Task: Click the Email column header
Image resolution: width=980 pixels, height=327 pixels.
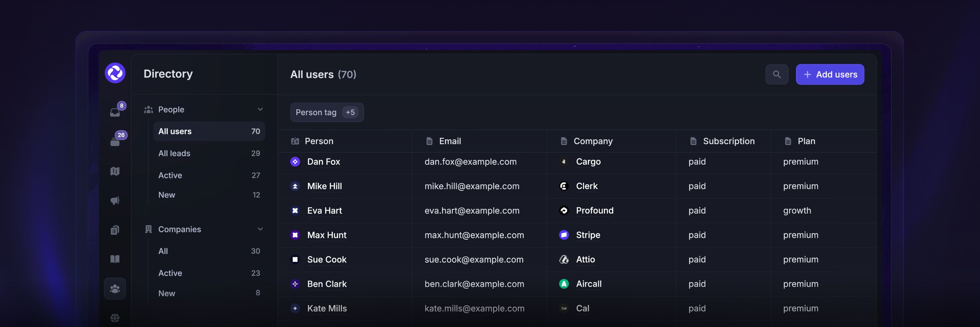Action: coord(450,141)
